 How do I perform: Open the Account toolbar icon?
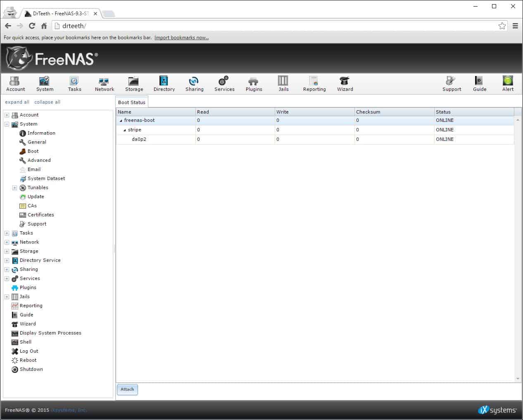[x=15, y=84]
